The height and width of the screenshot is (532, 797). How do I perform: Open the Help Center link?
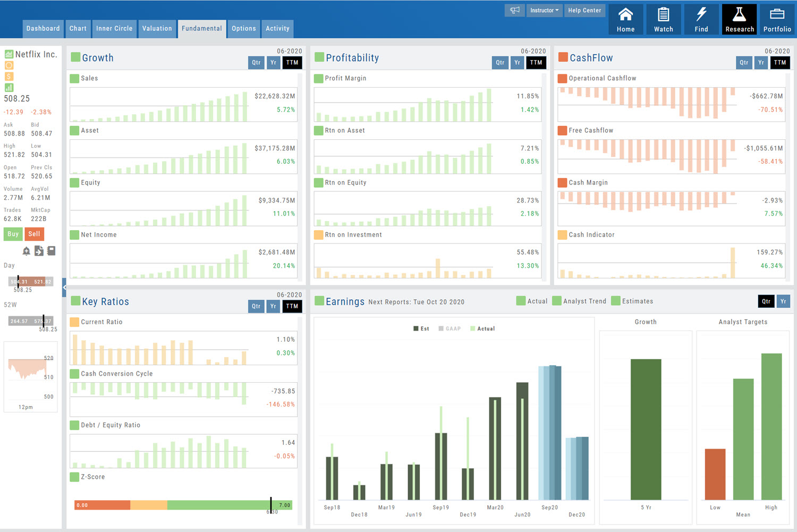click(x=584, y=11)
